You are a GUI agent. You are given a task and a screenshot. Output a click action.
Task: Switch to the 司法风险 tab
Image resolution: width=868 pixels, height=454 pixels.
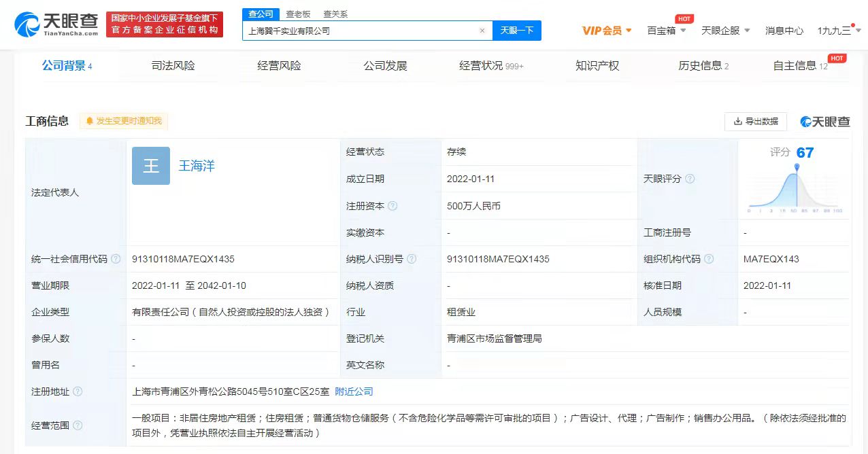tap(173, 66)
